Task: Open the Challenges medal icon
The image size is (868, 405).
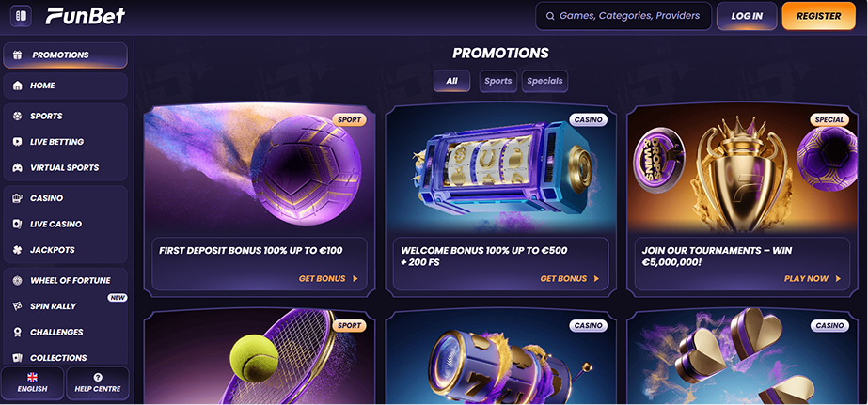Action: click(x=18, y=333)
